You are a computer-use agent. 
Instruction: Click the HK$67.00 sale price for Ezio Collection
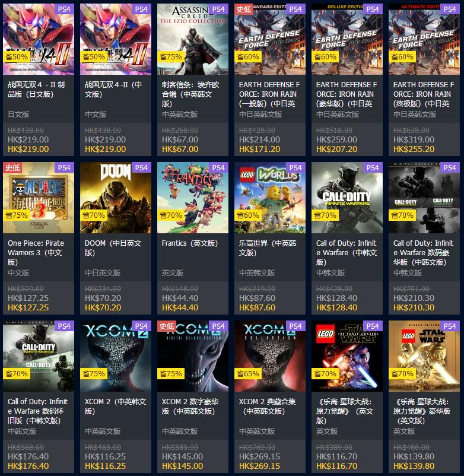180,149
